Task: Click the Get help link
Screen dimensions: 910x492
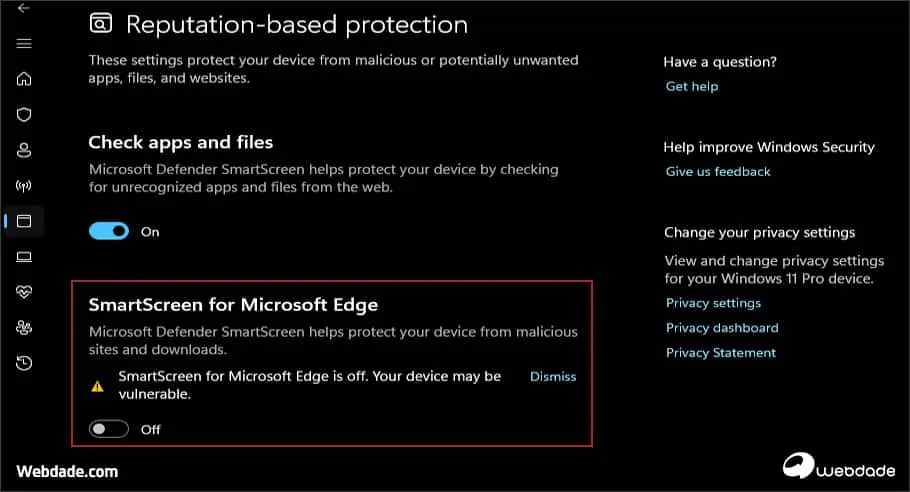Action: (x=692, y=87)
